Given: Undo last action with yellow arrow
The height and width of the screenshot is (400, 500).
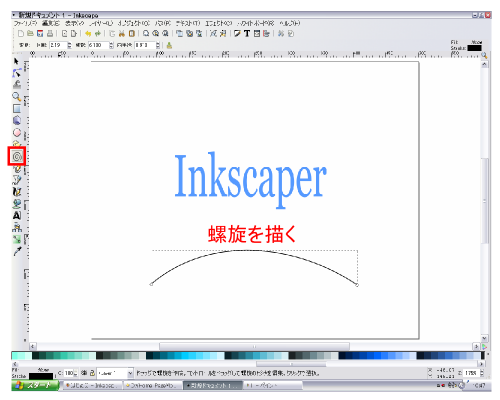Looking at the screenshot, I should pyautogui.click(x=88, y=33).
